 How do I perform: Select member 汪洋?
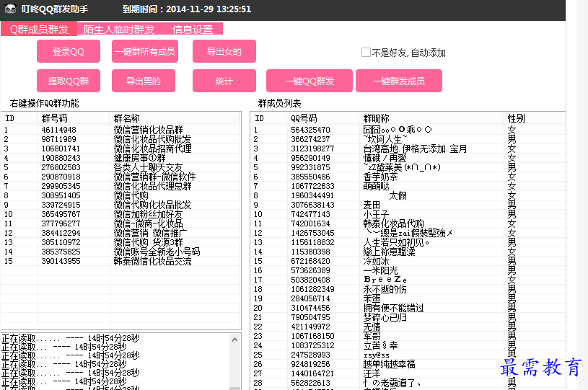tap(372, 373)
